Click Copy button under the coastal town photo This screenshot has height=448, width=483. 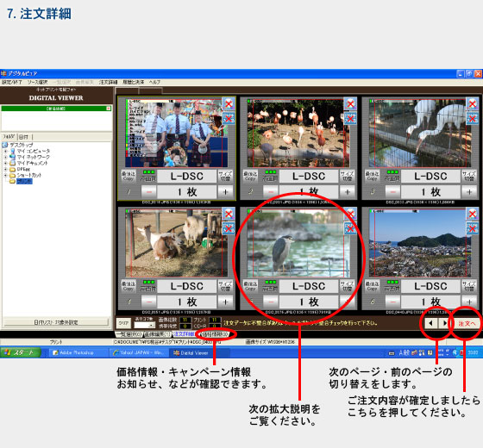click(372, 286)
